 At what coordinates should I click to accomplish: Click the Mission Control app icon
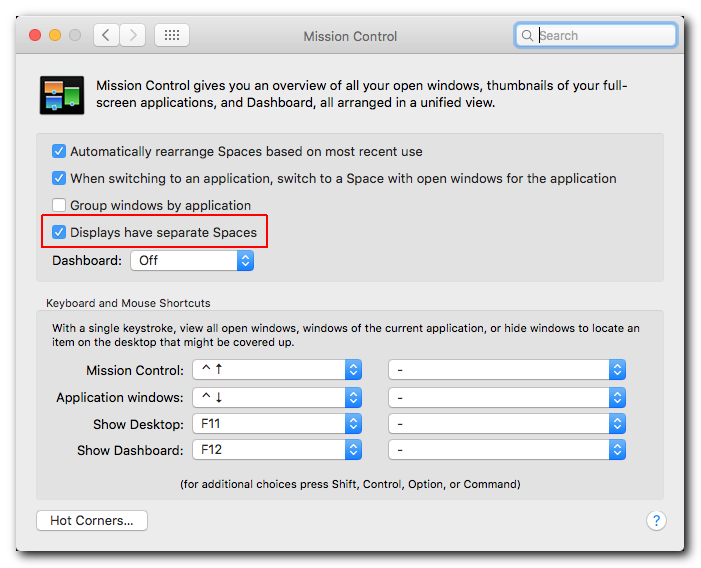tap(61, 95)
